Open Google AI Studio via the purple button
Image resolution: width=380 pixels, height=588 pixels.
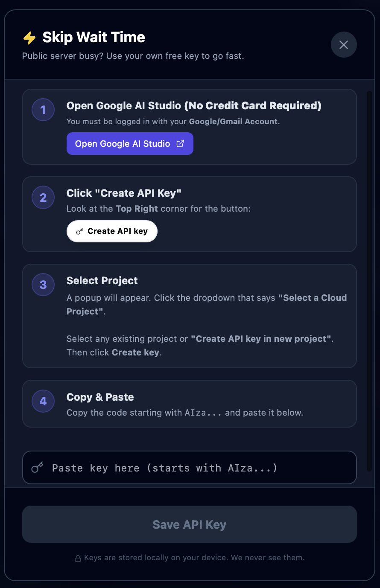pos(130,143)
